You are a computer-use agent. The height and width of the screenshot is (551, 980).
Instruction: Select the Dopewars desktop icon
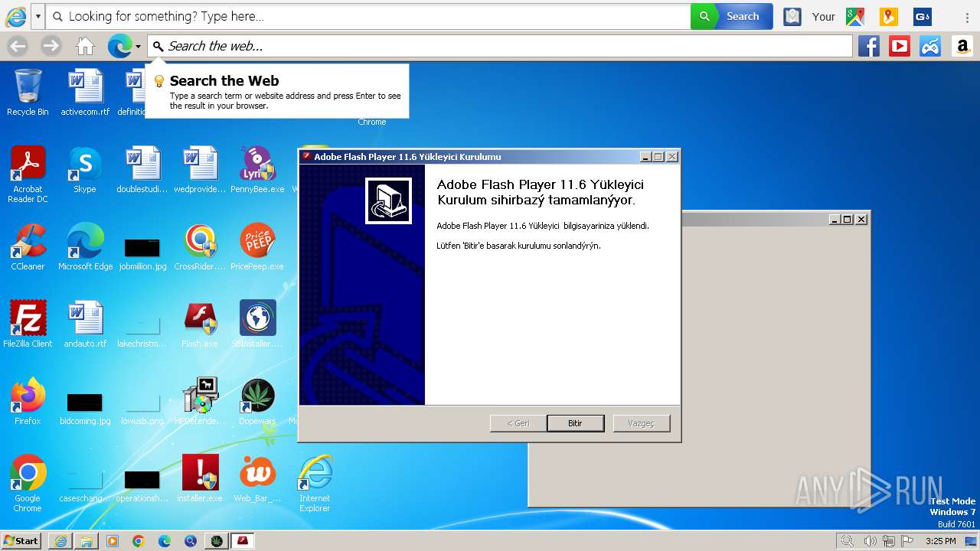[257, 402]
